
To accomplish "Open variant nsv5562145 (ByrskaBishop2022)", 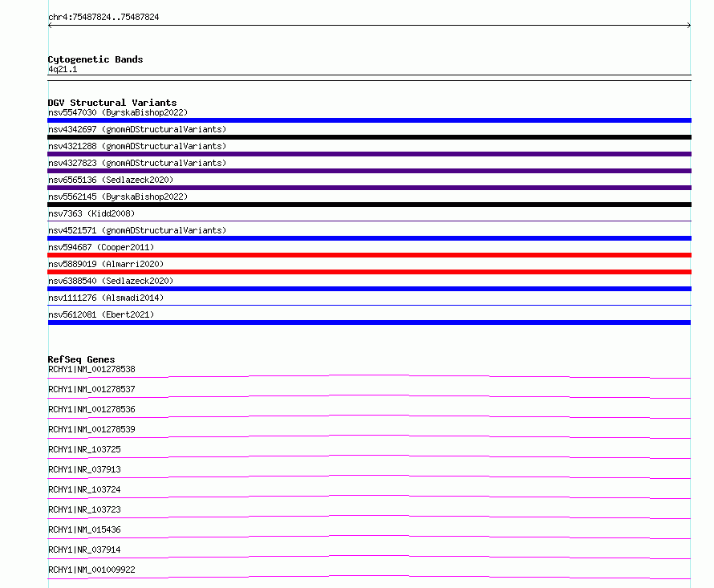I will click(118, 197).
